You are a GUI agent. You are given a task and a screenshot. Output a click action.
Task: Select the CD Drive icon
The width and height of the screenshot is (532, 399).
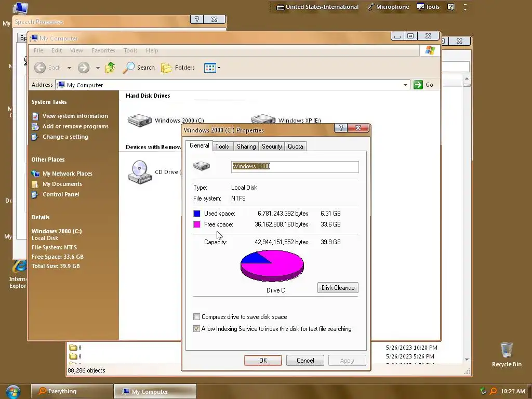140,172
